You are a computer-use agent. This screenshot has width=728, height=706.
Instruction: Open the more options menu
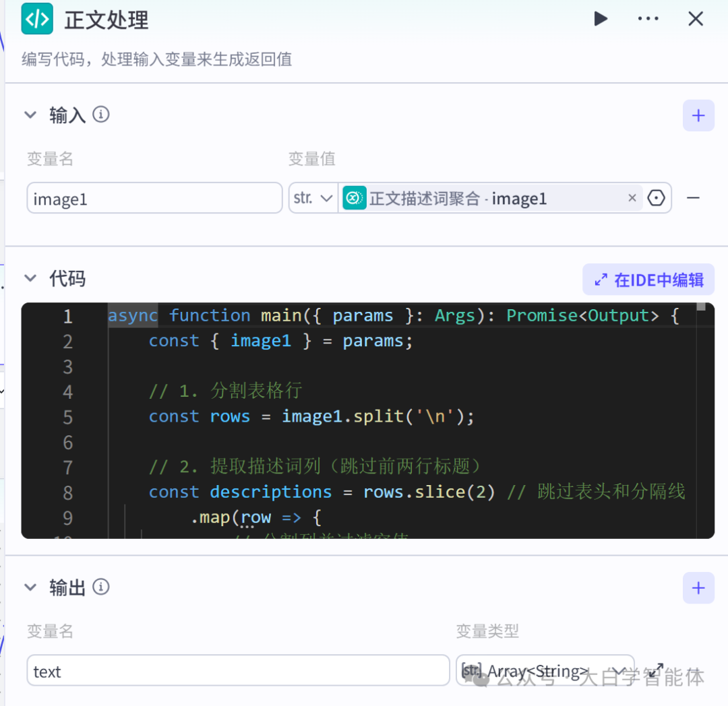click(x=648, y=19)
